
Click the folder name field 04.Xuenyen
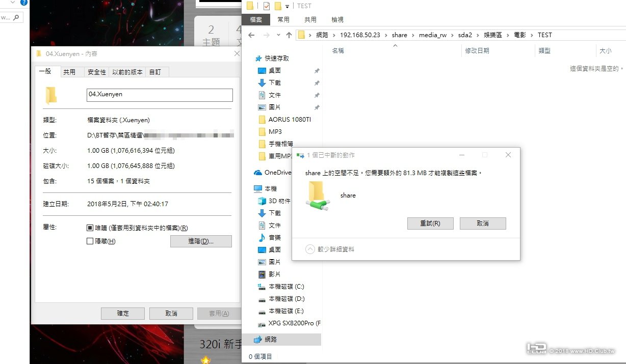pyautogui.click(x=160, y=95)
